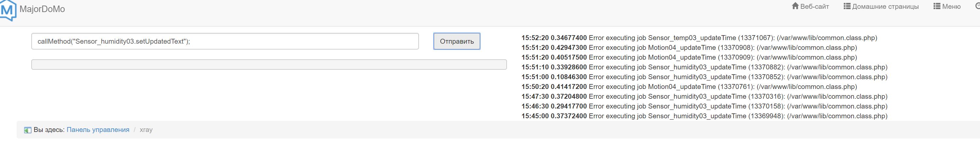Open Домашние страницы in the navbar
Screen dimensions: 980x144
885,7
